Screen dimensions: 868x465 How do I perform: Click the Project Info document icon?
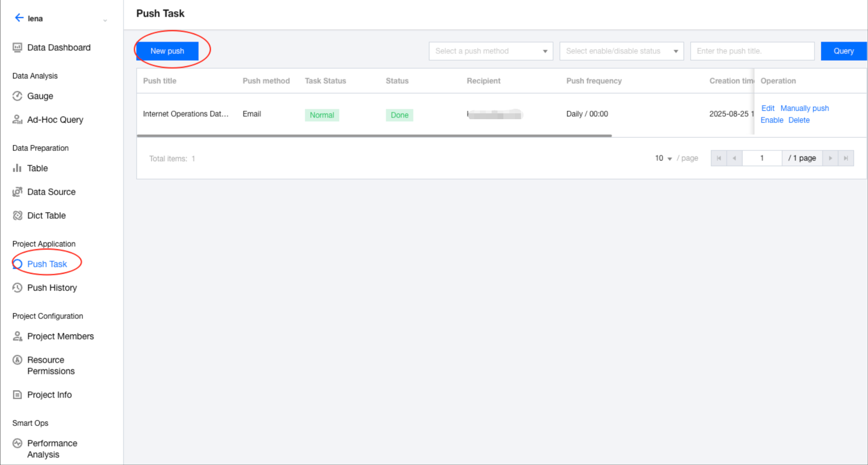tap(17, 395)
